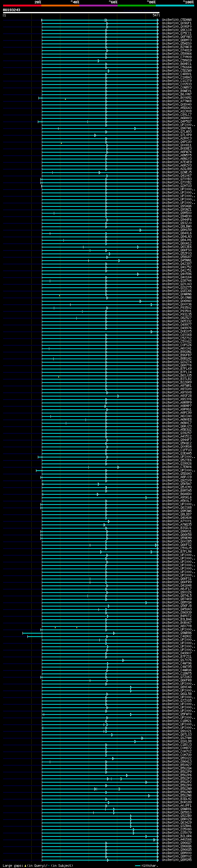
Task: Click hit label UniRef100_Q9M5X0
Action: [x=177, y=213]
